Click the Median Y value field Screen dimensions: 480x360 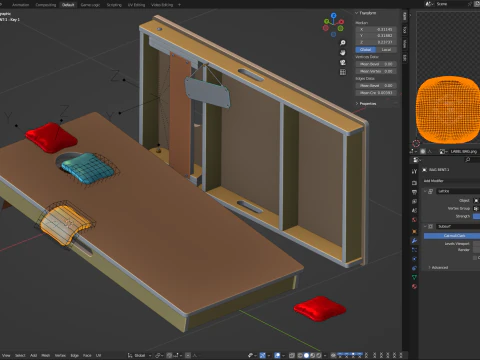[376, 36]
